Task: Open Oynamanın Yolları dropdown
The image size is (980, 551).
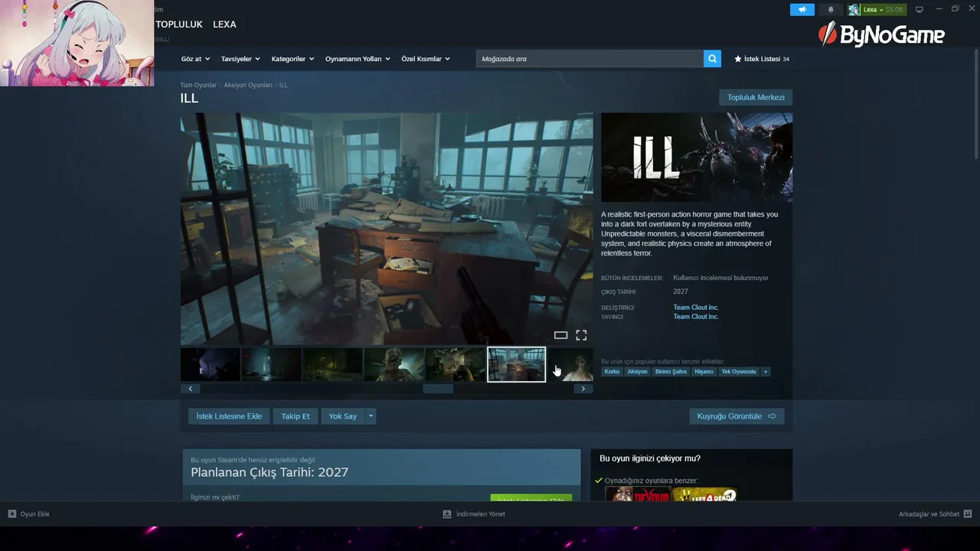Action: click(x=358, y=59)
